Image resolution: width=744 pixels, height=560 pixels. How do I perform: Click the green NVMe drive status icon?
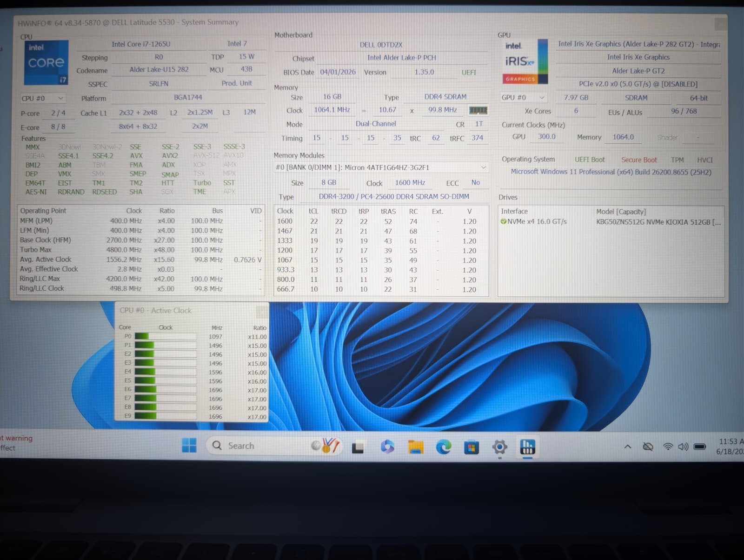[x=503, y=222]
